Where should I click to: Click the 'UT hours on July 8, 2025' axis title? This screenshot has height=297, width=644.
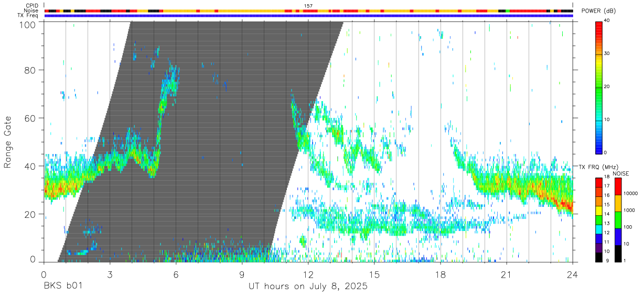click(308, 287)
